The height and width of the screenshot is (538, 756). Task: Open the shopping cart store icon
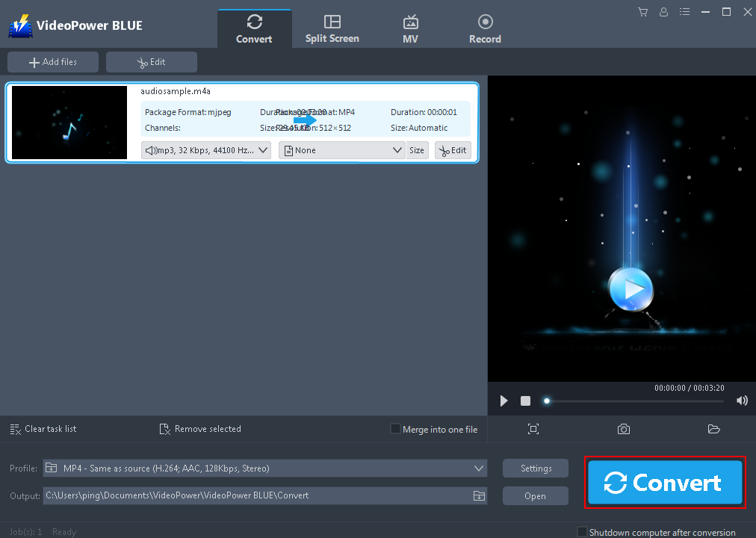tap(642, 12)
